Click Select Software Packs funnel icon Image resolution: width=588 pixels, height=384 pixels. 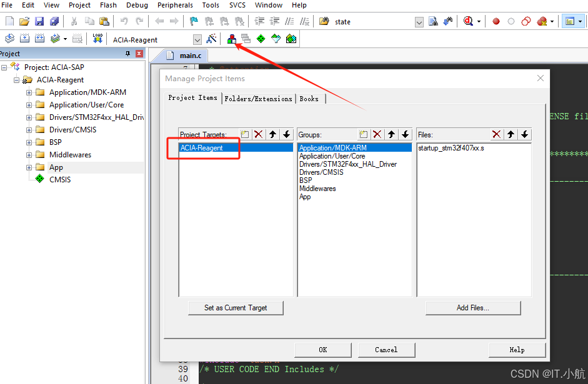pos(276,39)
